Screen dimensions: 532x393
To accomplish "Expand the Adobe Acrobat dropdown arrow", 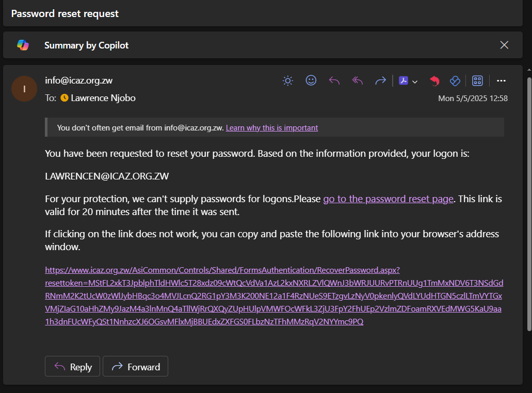I will pyautogui.click(x=415, y=81).
